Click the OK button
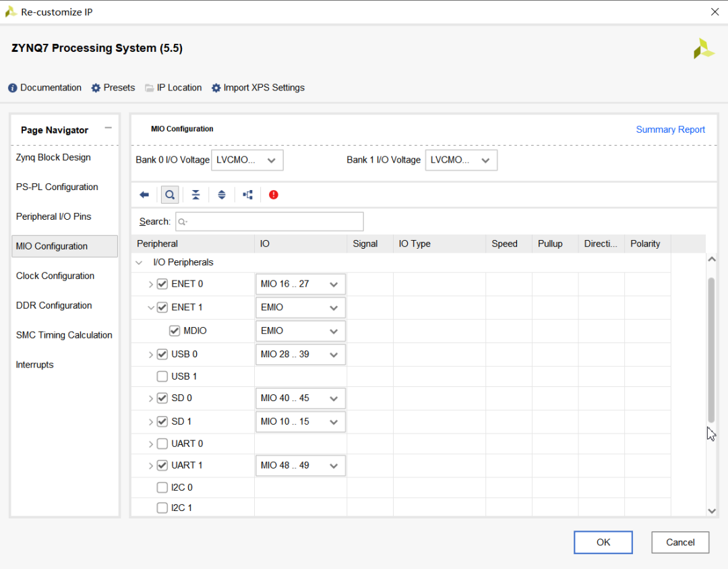Image resolution: width=728 pixels, height=569 pixels. pyautogui.click(x=603, y=542)
